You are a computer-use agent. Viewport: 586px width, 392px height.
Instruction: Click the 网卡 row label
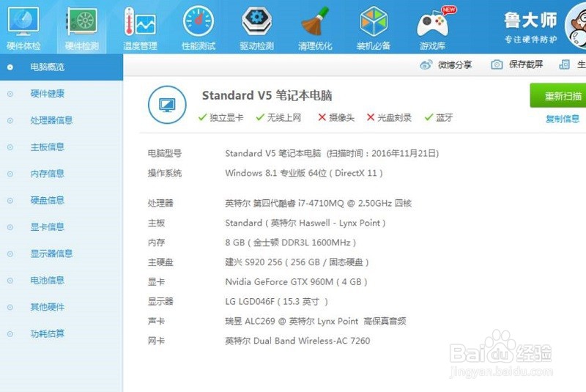pos(156,341)
